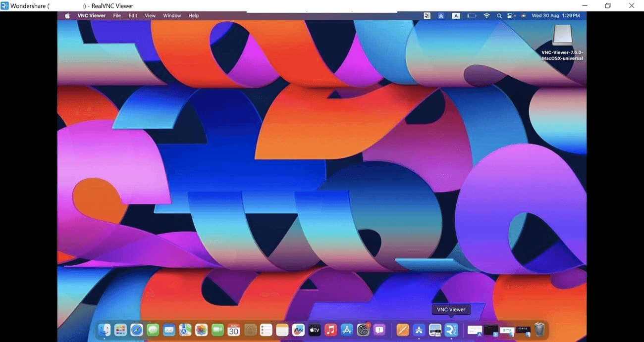Open System Settings from the Dock
The width and height of the screenshot is (644, 342).
[363, 330]
